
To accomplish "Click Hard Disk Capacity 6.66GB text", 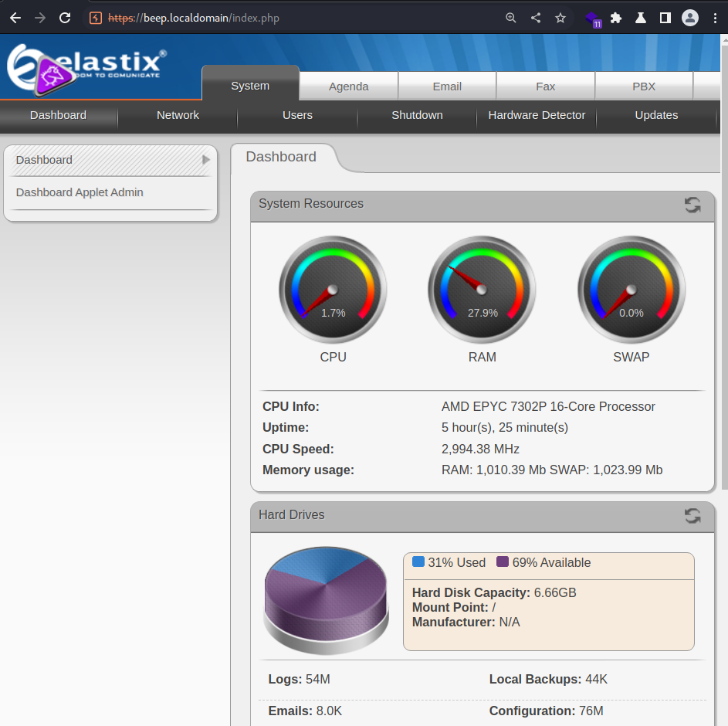I will click(494, 592).
